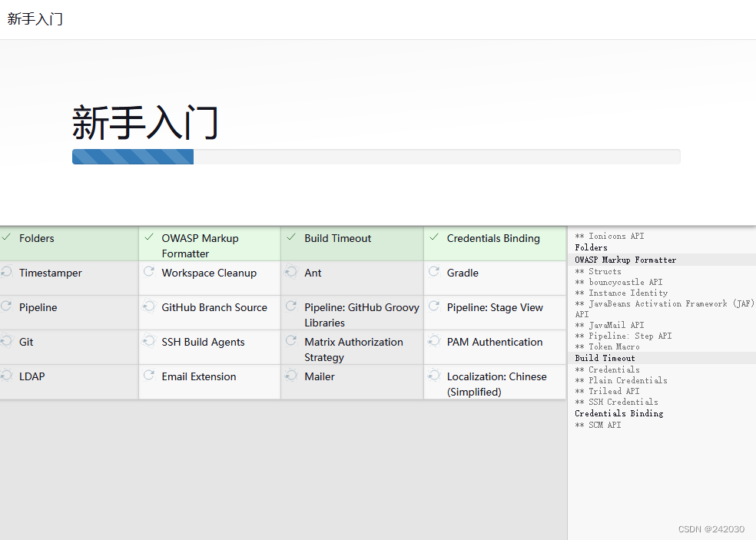
Task: Click the Pipeline: GitHub Groovy Libraries label
Action: pos(362,315)
